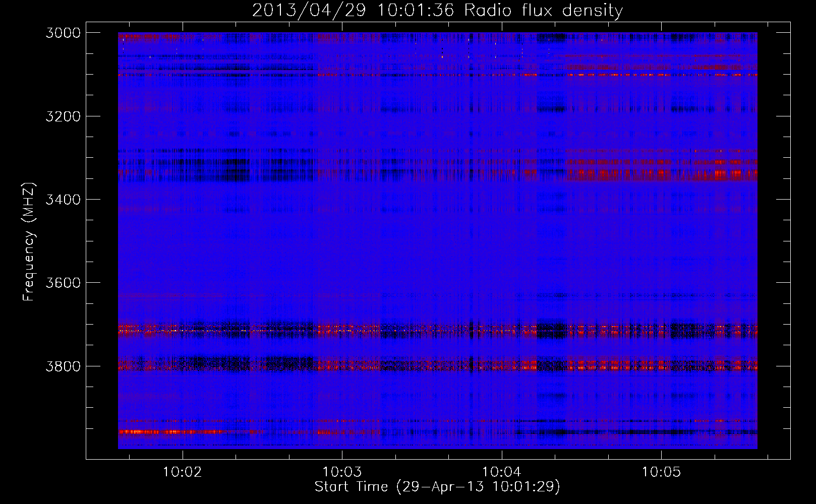The image size is (816, 504).
Task: Click the 3000 frequency tick label
Action: pos(63,33)
